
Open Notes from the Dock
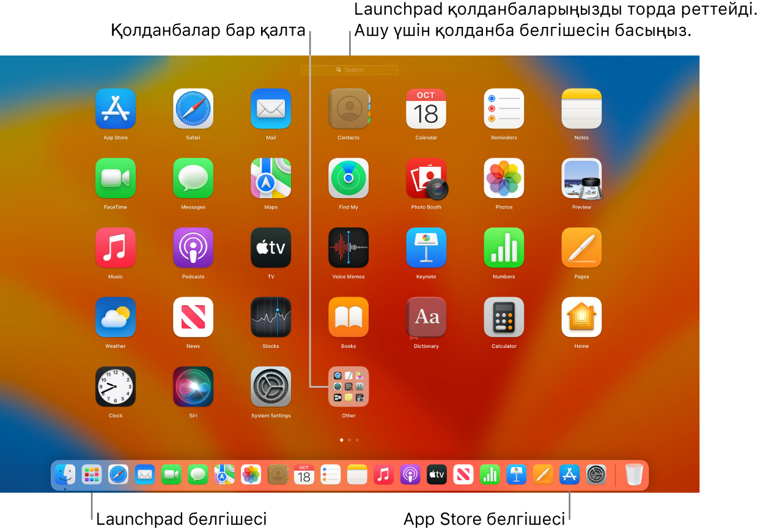pyautogui.click(x=357, y=475)
